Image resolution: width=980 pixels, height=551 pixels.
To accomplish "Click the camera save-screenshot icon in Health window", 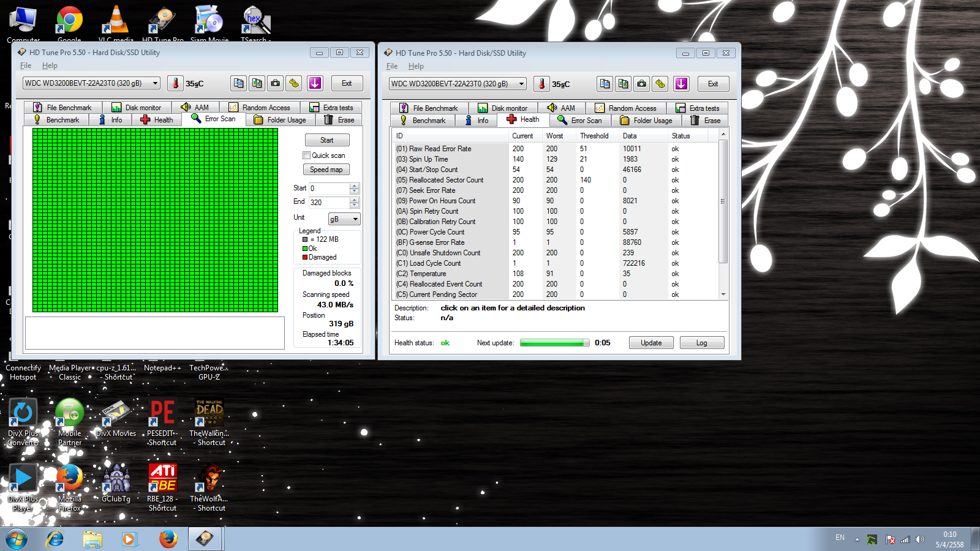I will [x=642, y=84].
